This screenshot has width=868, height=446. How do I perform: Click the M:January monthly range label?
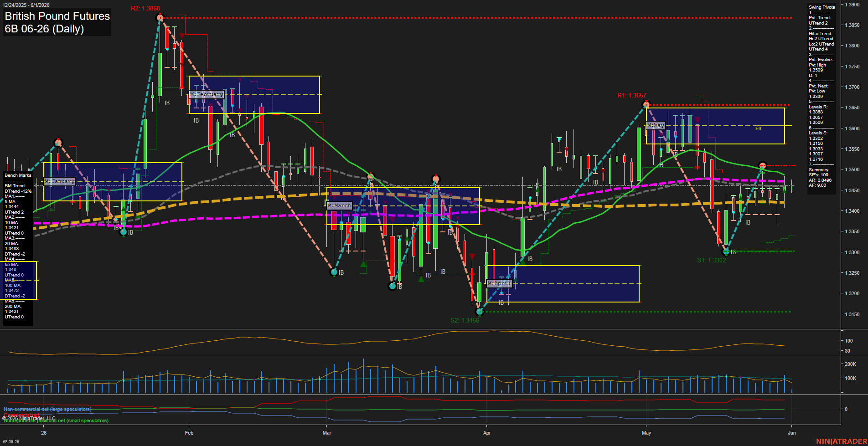point(60,181)
